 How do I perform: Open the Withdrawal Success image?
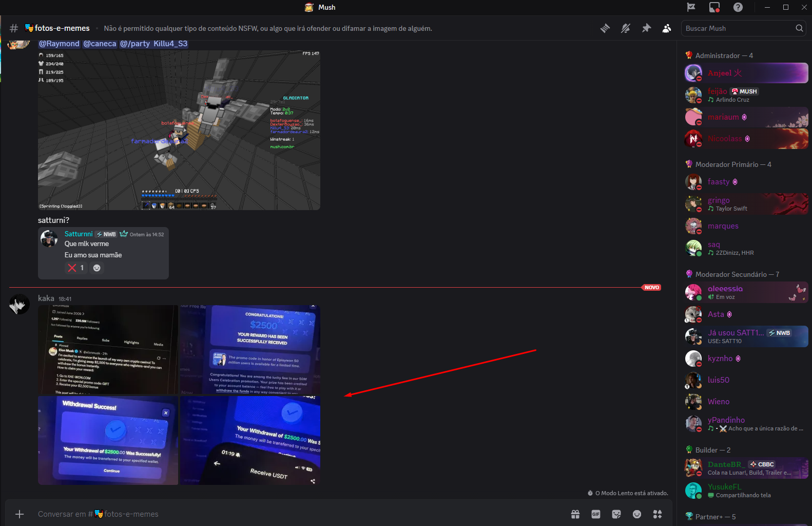click(x=108, y=440)
